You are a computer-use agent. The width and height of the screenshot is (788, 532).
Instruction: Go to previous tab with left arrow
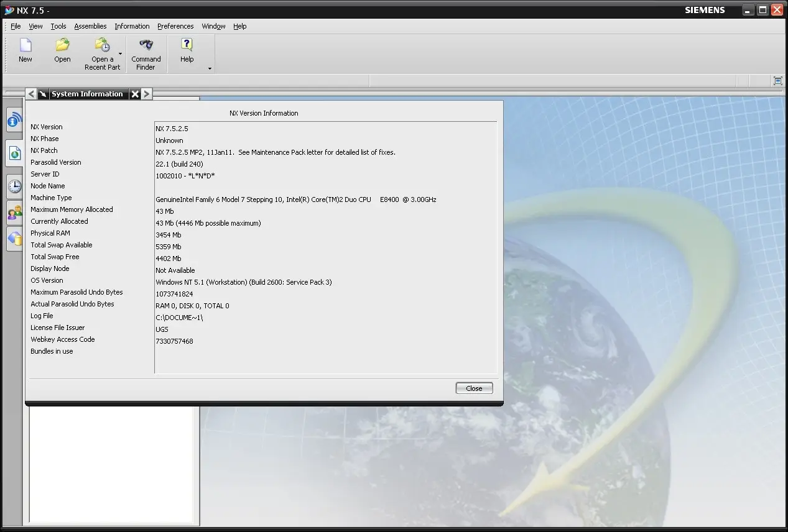pyautogui.click(x=31, y=94)
